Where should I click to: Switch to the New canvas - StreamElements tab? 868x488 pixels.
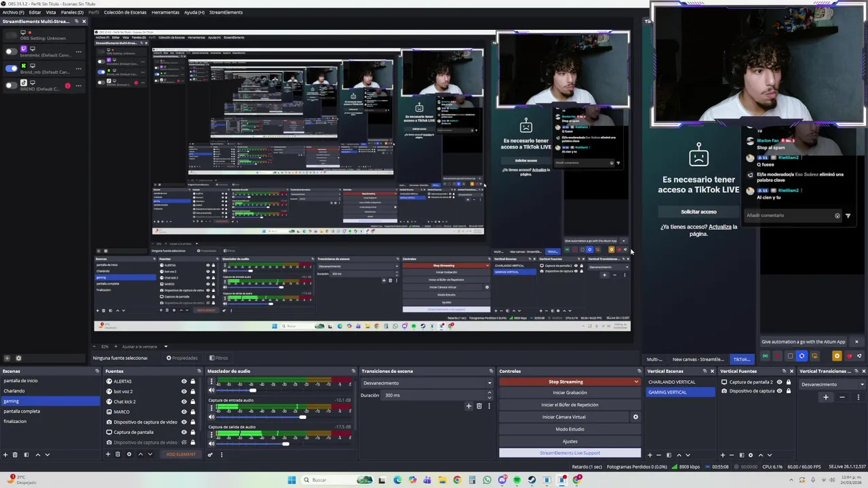698,359
